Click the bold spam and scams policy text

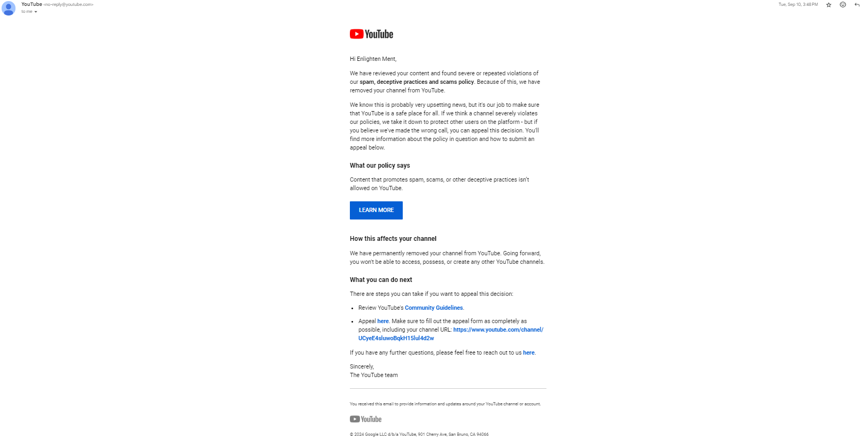tap(417, 82)
